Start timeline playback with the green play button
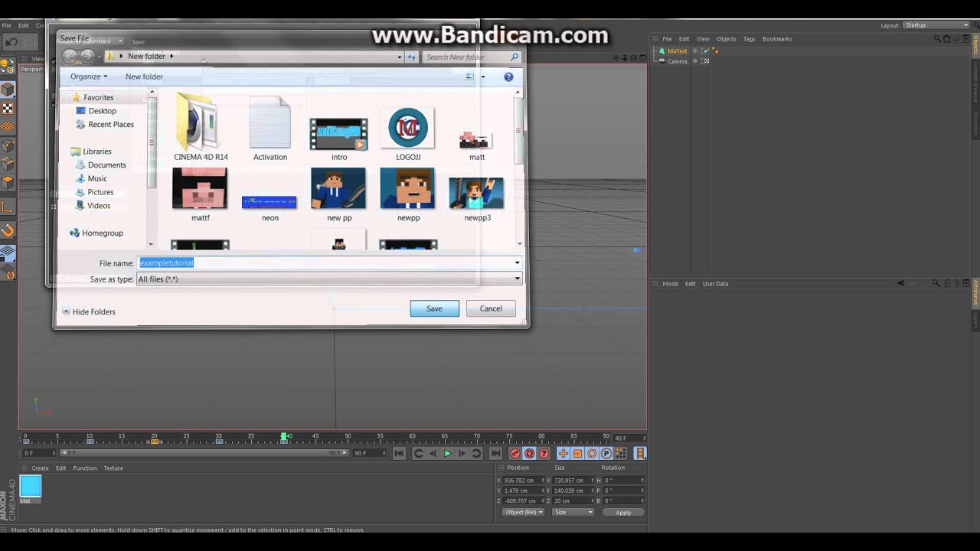The image size is (980, 551). (448, 454)
